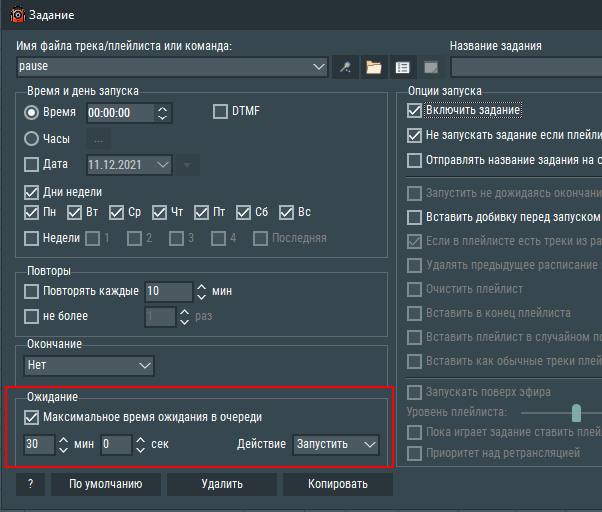This screenshot has width=602, height=512.
Task: Click the time field spinner arrows
Action: click(163, 112)
